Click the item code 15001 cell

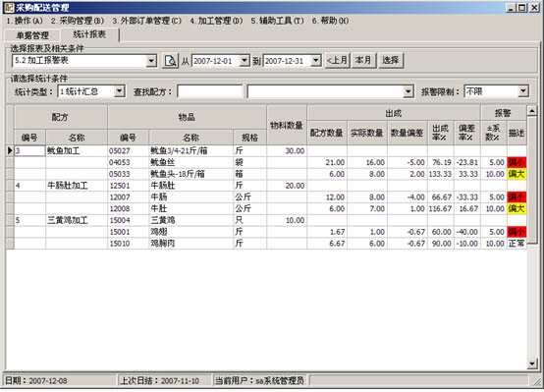(x=128, y=232)
